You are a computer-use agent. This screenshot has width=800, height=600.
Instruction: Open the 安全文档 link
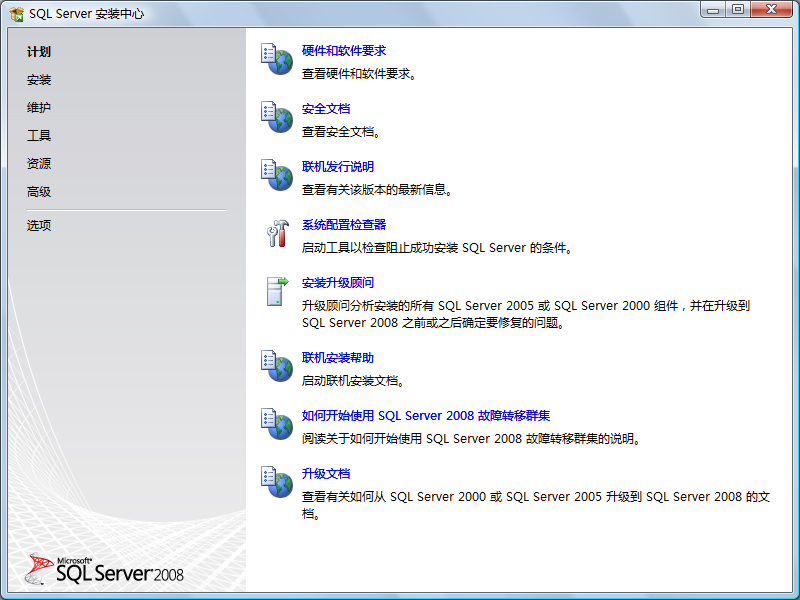(x=326, y=109)
